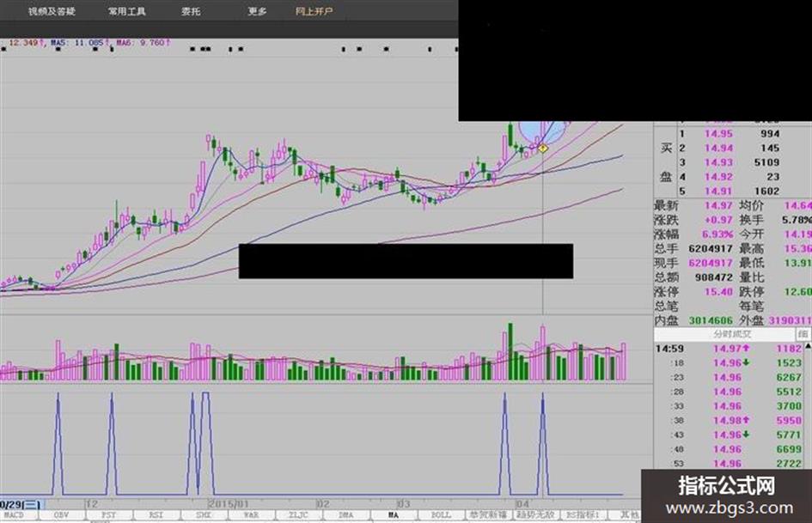
Task: Switch to the OBV indicator tab
Action: (61, 515)
